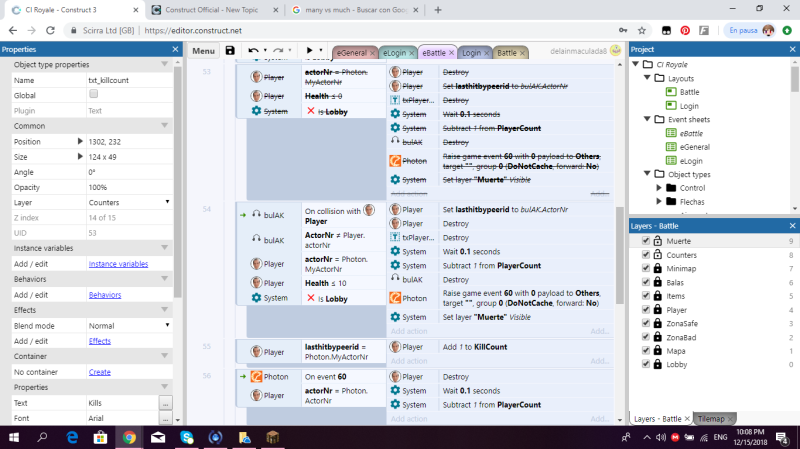Collapse the Object type properties section
Viewport: 800px width, 449px height.
(x=164, y=64)
